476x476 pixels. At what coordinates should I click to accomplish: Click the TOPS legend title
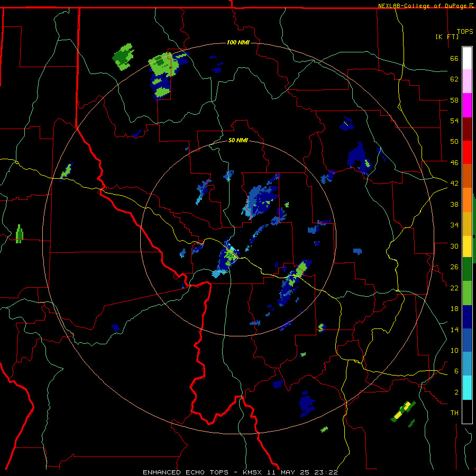(x=465, y=31)
